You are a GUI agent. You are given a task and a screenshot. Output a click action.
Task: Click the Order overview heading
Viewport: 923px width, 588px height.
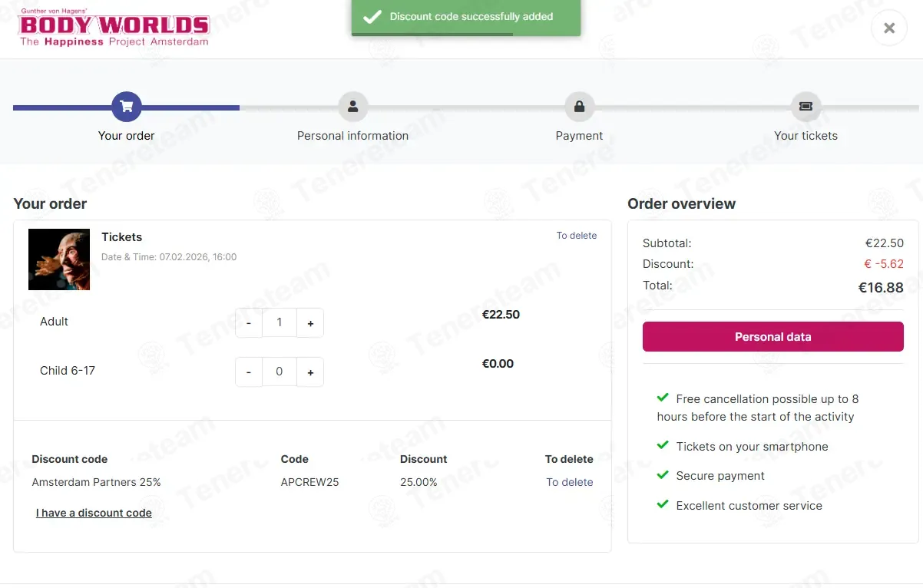[682, 204]
